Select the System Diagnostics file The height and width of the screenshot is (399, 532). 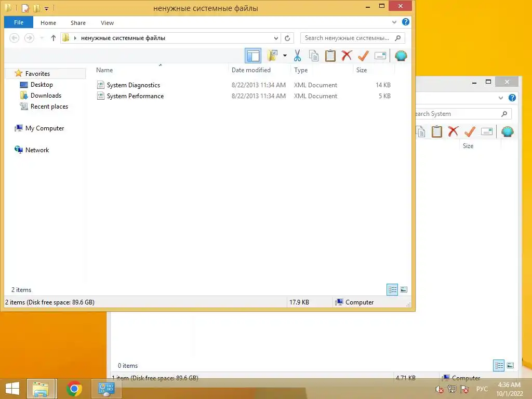pos(134,85)
